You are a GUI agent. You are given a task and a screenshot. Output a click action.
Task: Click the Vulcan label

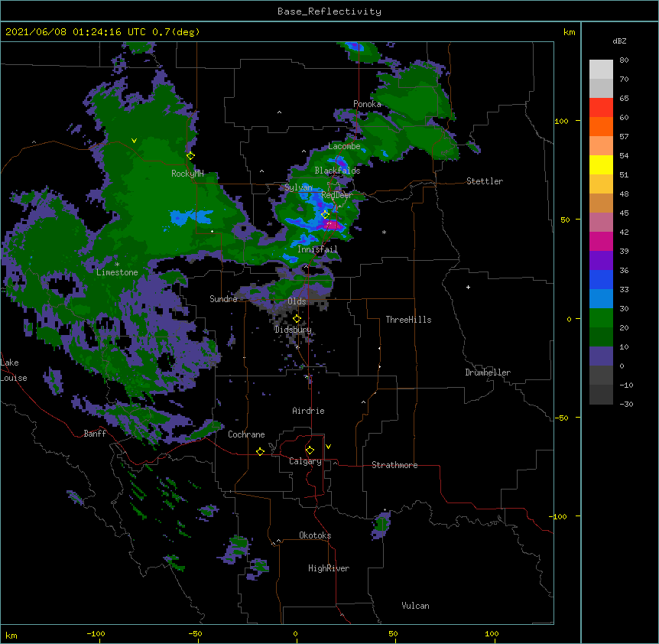[x=415, y=606]
